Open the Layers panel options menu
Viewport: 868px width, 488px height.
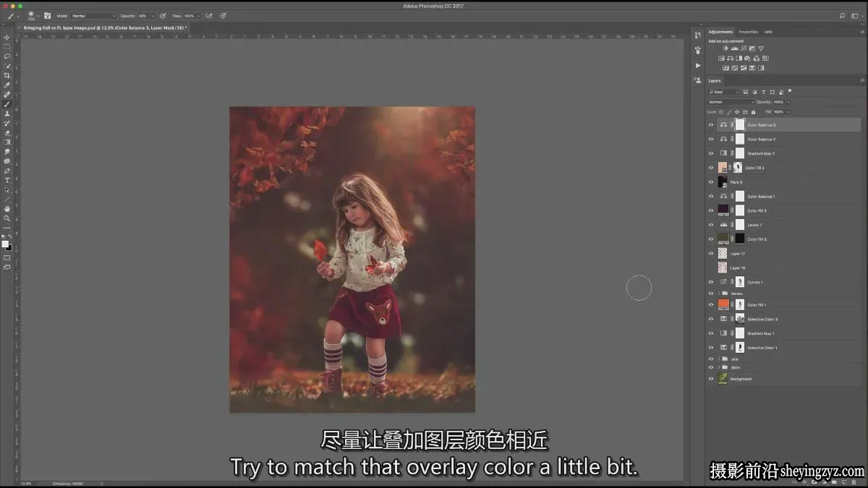(x=862, y=80)
